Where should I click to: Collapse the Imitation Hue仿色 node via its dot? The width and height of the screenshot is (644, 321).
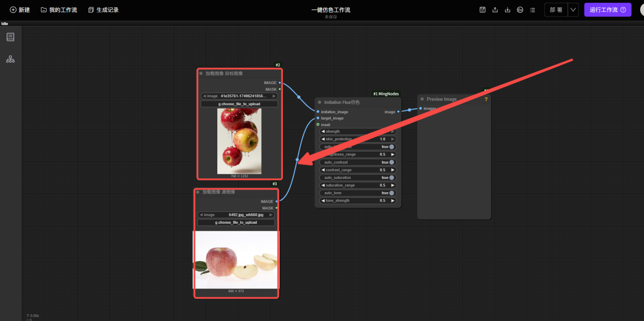[320, 102]
